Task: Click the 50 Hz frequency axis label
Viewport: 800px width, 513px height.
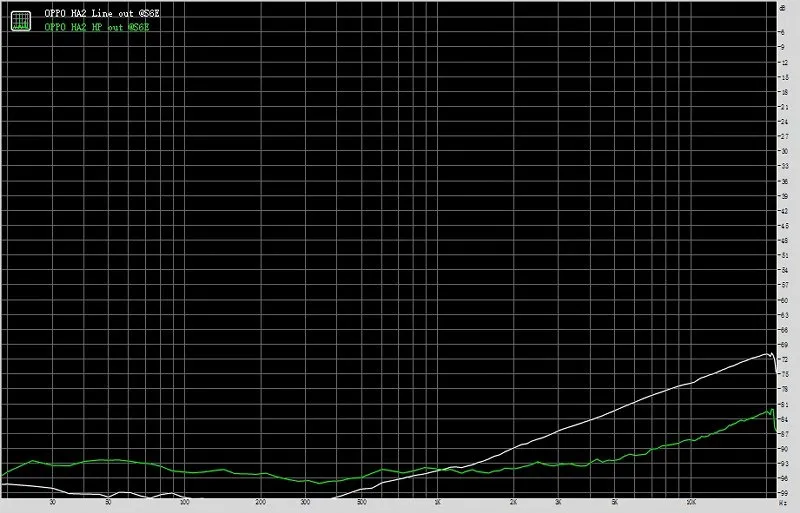Action: pyautogui.click(x=108, y=502)
